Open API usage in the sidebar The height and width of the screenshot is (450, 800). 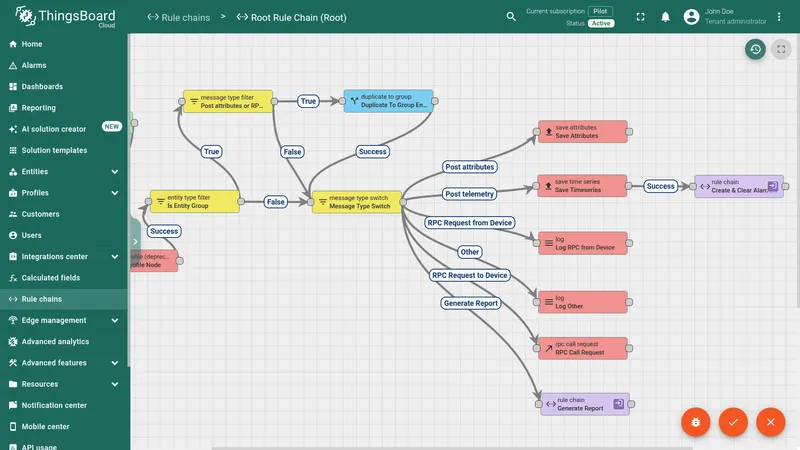pos(64,445)
